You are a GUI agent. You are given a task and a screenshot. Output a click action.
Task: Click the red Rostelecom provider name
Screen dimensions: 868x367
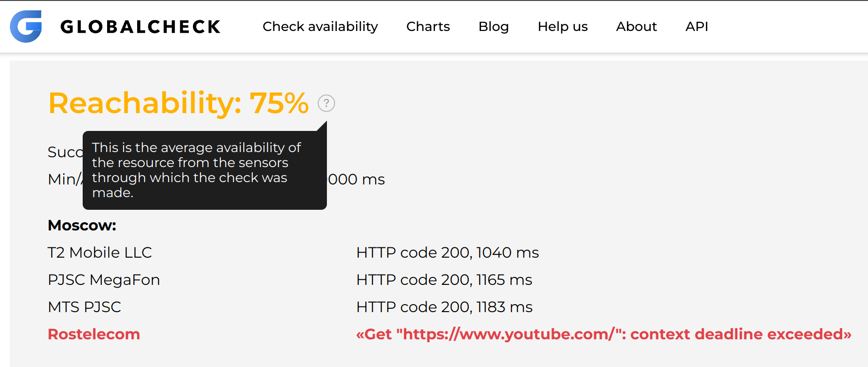click(94, 334)
